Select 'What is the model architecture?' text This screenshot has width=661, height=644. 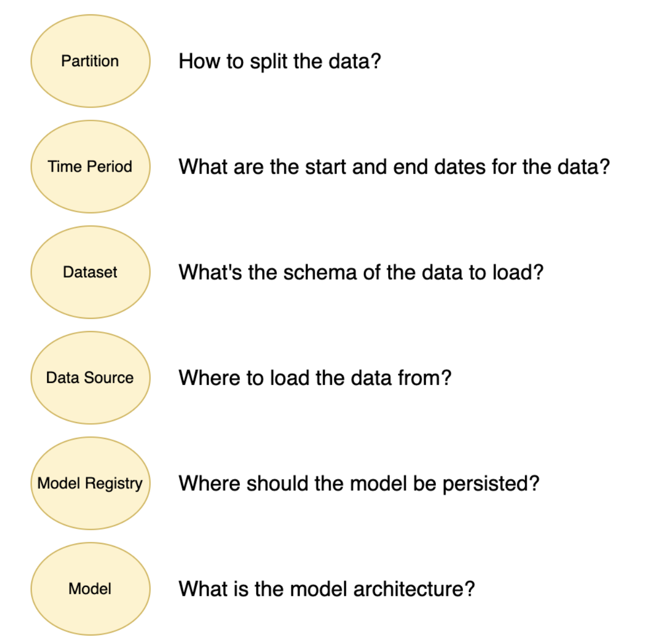(326, 589)
